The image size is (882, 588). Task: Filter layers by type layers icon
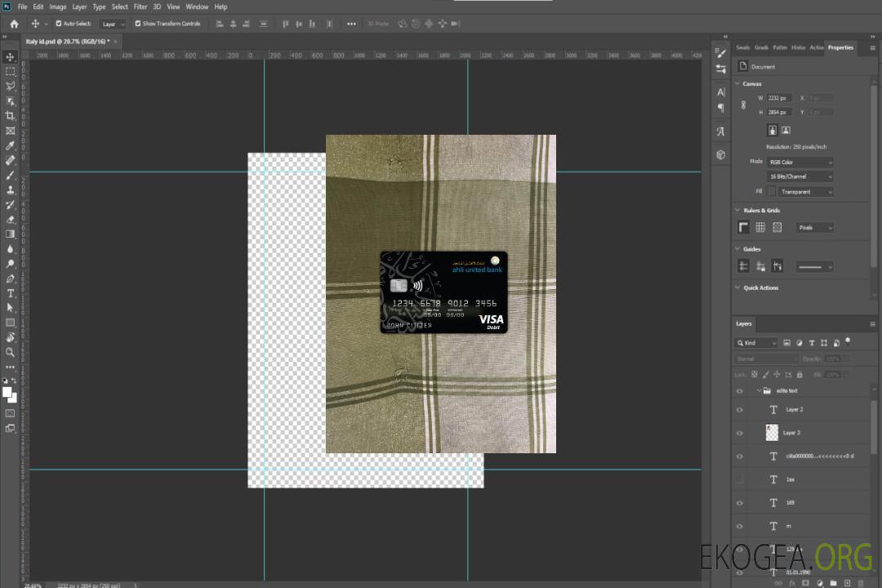click(812, 343)
